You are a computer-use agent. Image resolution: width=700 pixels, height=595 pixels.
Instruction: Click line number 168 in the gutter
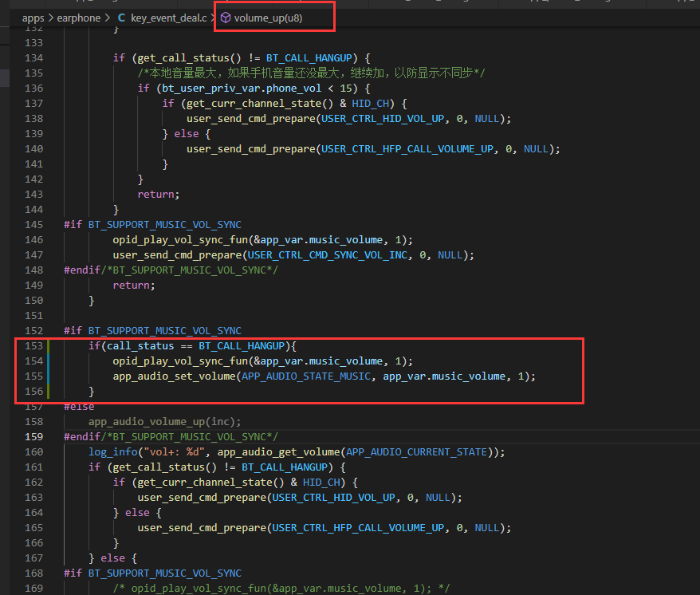click(34, 573)
